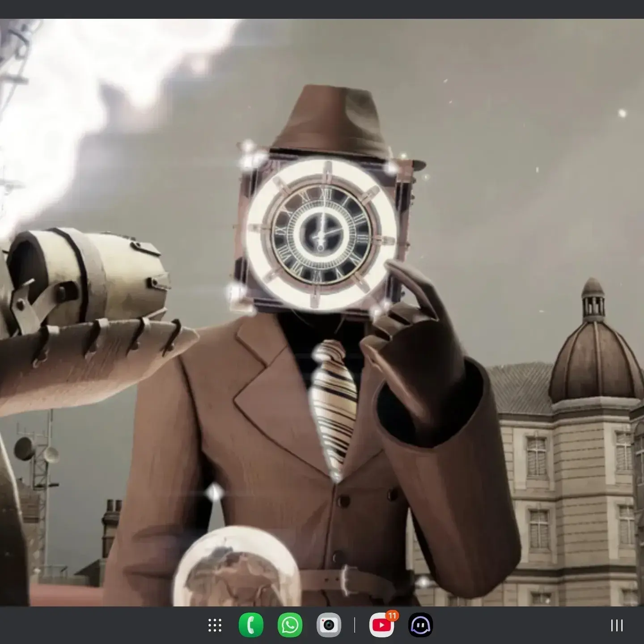Tap the glass orb at the bottom
644x644 pixels.
click(237, 568)
